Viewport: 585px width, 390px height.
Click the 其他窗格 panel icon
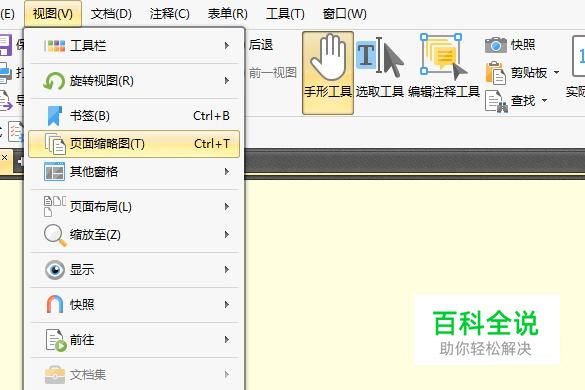(x=54, y=172)
